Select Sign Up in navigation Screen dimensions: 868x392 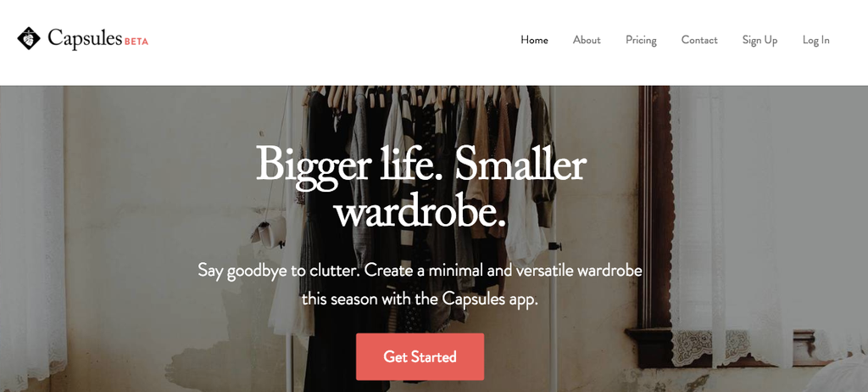coord(760,40)
